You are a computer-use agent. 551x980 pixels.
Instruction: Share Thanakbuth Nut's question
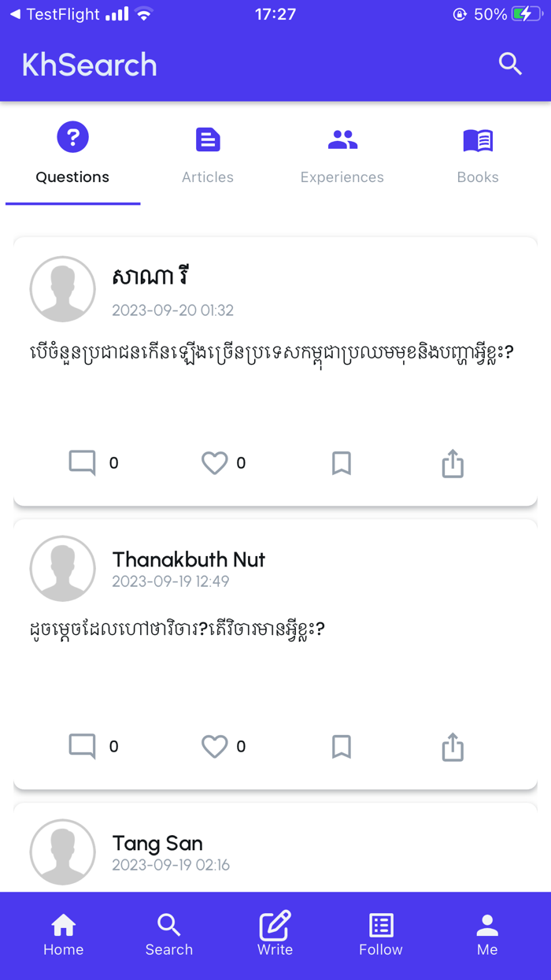coord(452,746)
